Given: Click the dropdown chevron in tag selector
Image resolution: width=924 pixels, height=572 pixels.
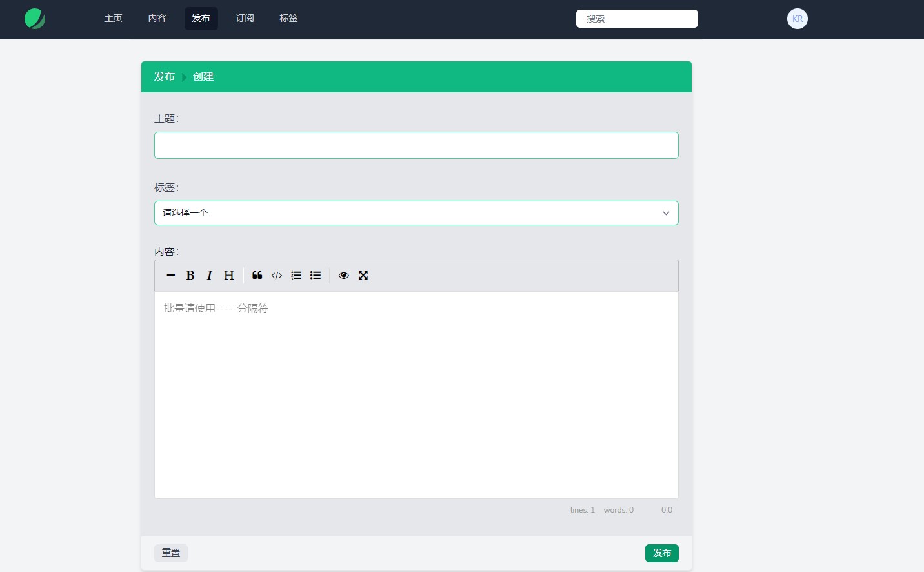Looking at the screenshot, I should pos(666,213).
